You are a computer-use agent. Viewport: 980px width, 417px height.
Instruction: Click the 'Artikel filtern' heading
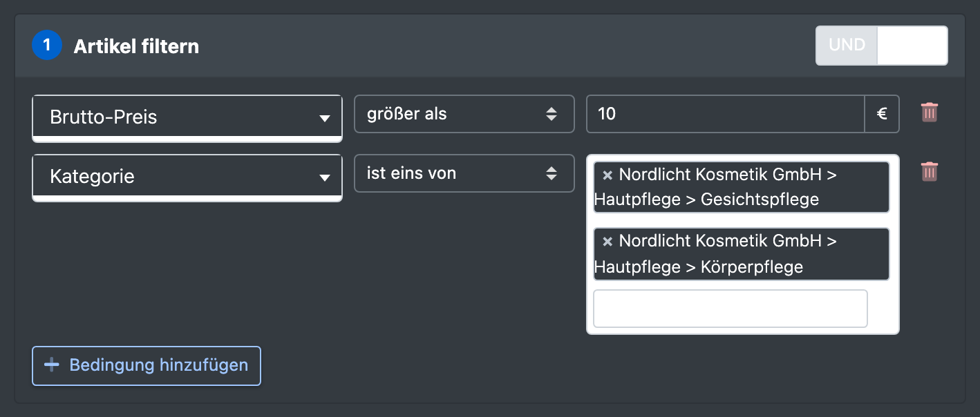point(136,46)
